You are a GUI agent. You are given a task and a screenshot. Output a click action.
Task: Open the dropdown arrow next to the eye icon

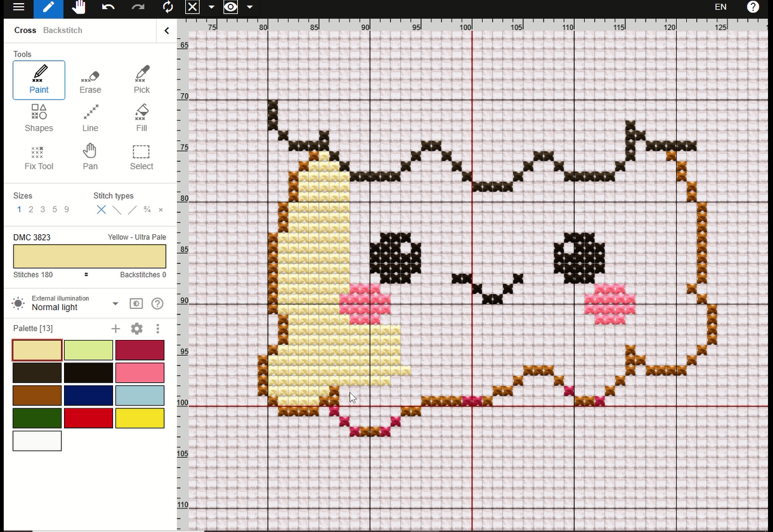coord(249,7)
